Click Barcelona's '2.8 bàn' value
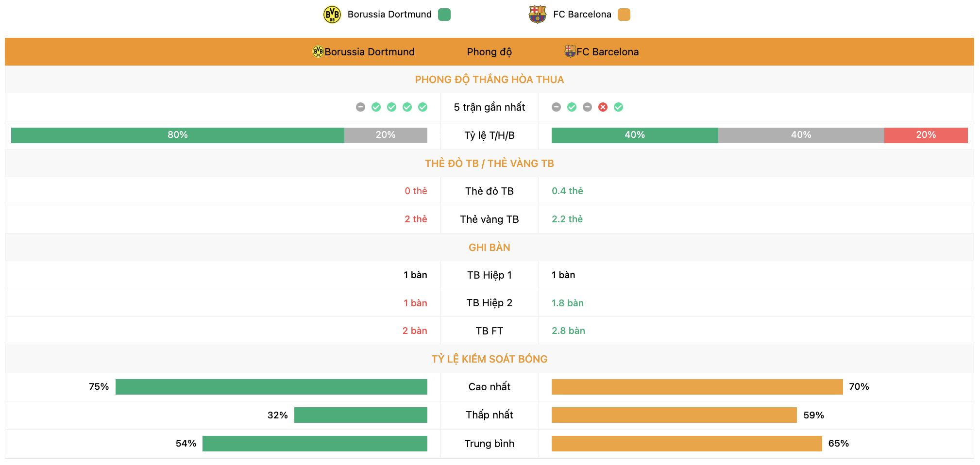980x465 pixels. (x=568, y=331)
